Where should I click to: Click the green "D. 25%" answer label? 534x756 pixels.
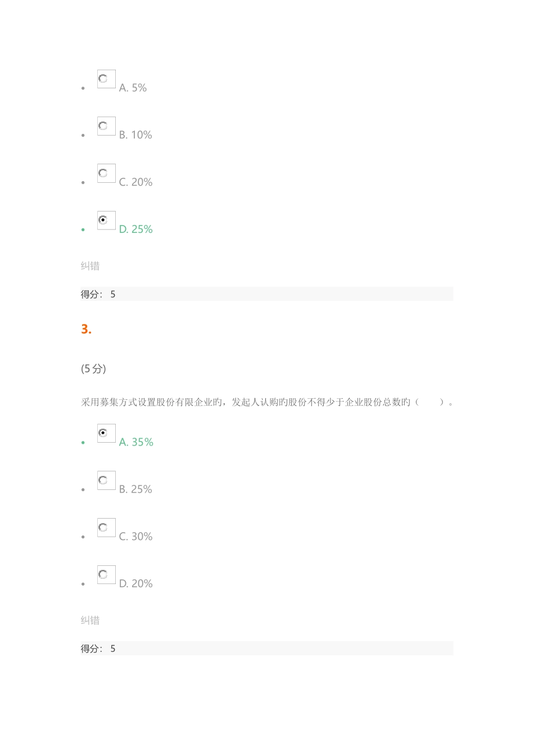click(x=136, y=229)
